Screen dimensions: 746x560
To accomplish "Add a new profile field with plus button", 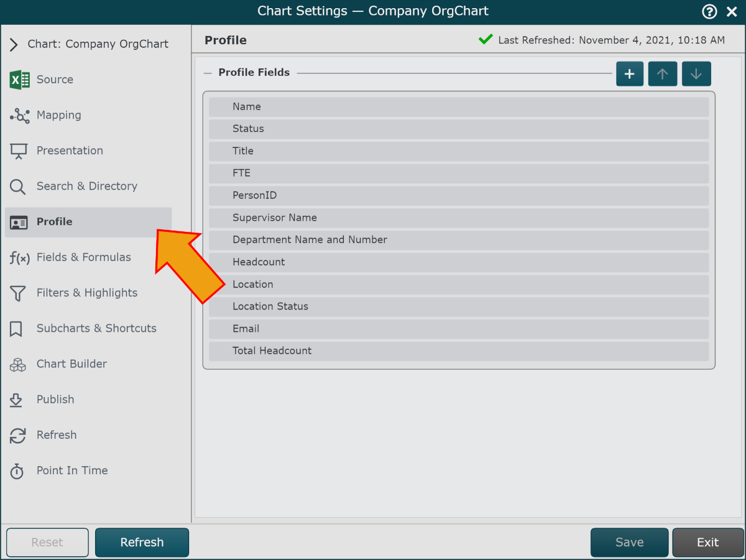I will click(630, 74).
